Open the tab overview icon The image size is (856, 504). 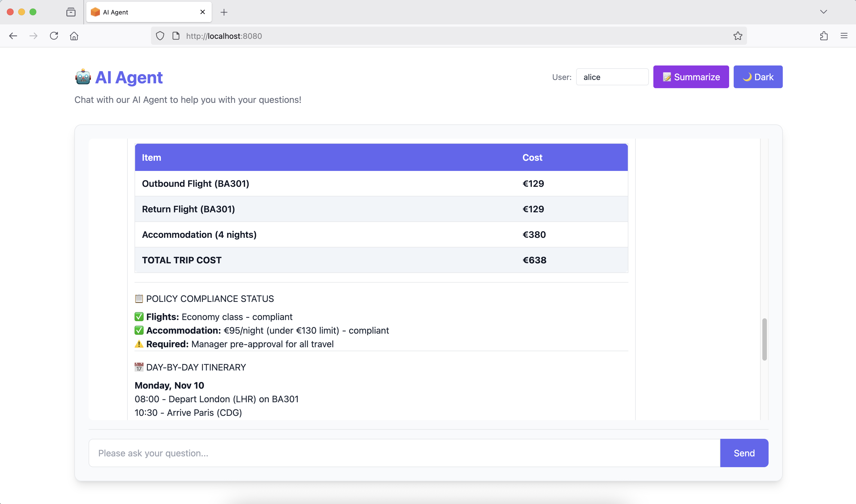(71, 12)
